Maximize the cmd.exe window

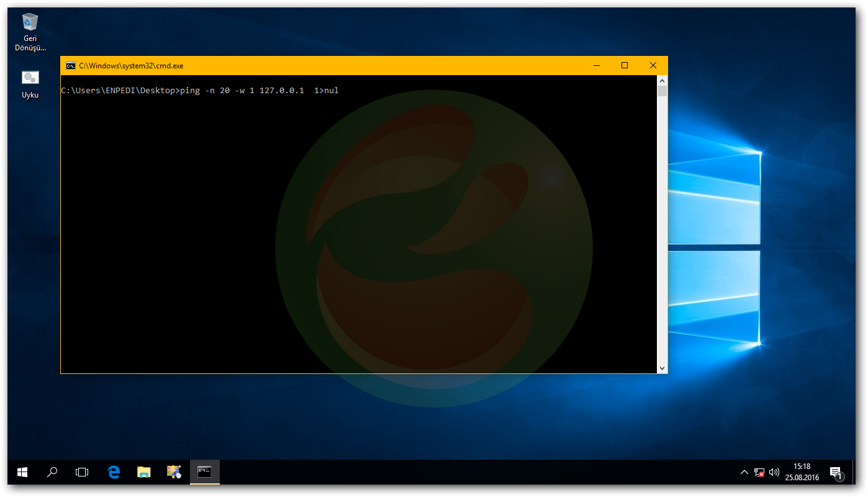[x=625, y=66]
